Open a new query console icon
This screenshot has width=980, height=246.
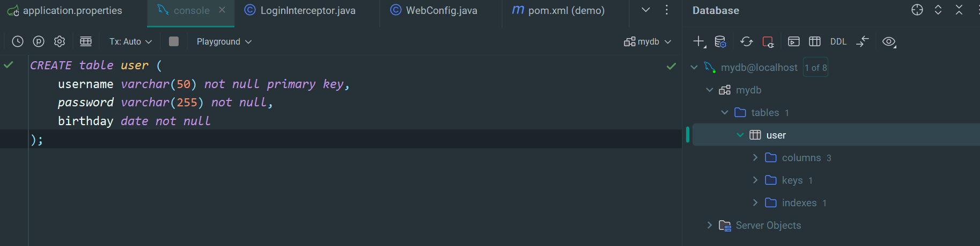coord(794,41)
